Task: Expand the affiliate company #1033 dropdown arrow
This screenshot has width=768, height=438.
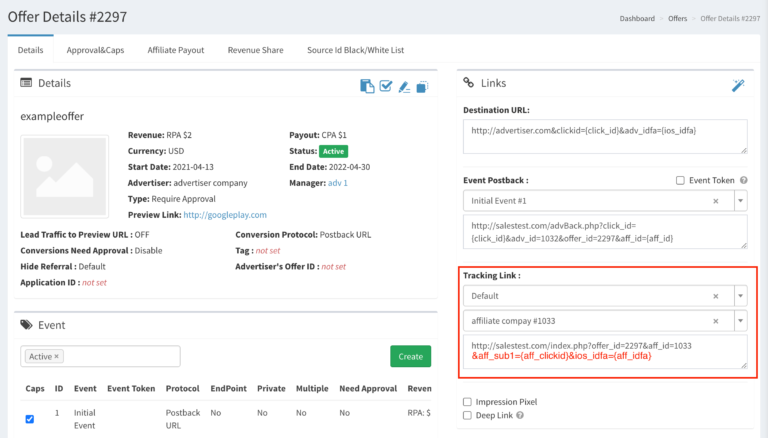Action: tap(740, 322)
